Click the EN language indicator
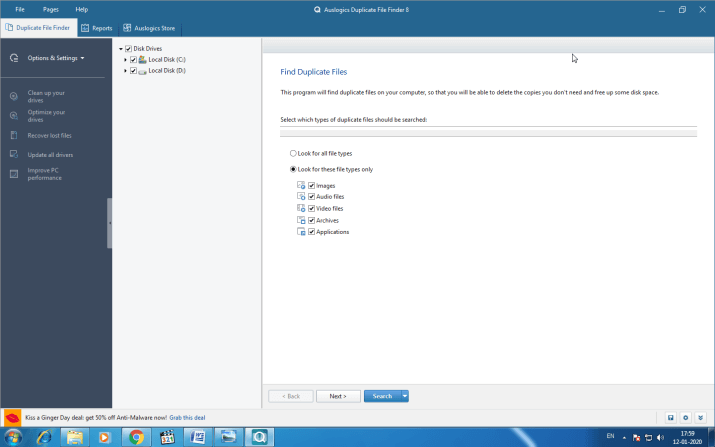Viewport: 715px width, 447px height. point(611,436)
